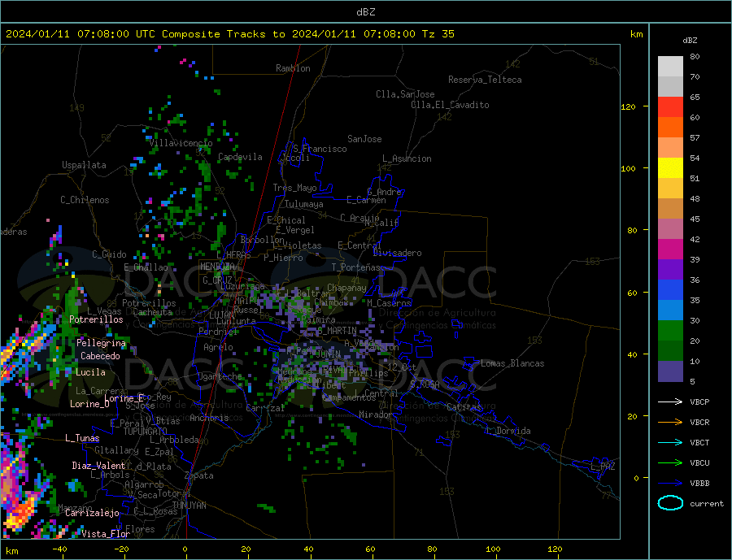Click the Reserva_Telteca map label
The height and width of the screenshot is (560, 732).
[x=485, y=80]
